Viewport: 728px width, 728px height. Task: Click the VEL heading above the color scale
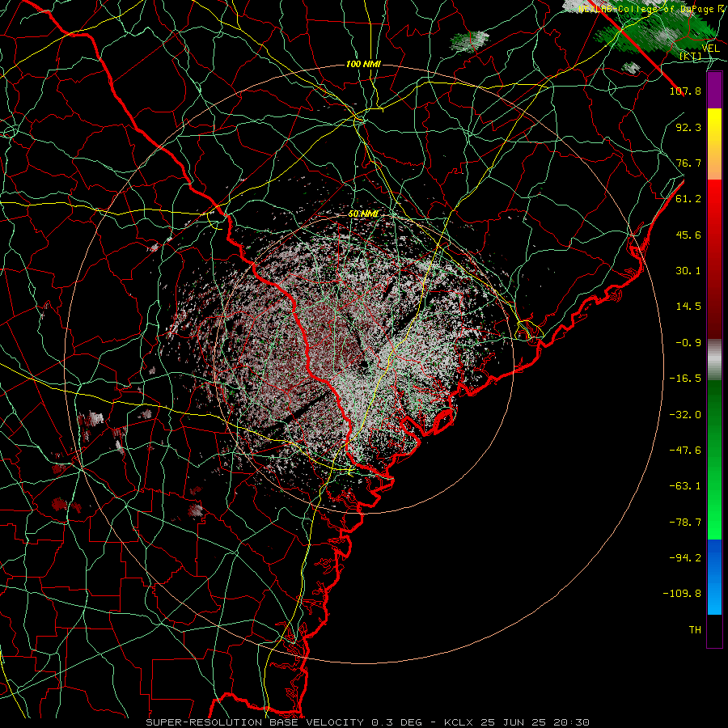(711, 49)
